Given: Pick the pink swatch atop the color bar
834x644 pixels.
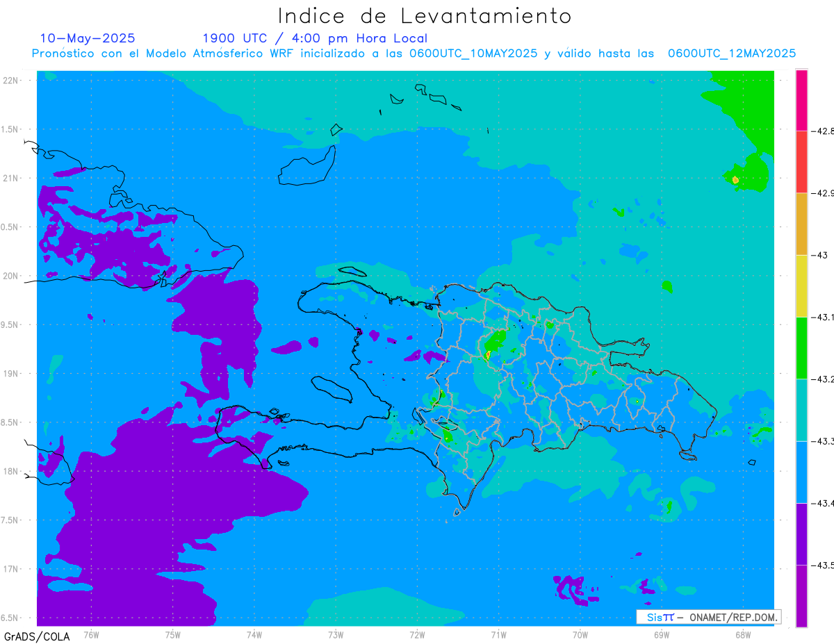Looking at the screenshot, I should (x=801, y=99).
